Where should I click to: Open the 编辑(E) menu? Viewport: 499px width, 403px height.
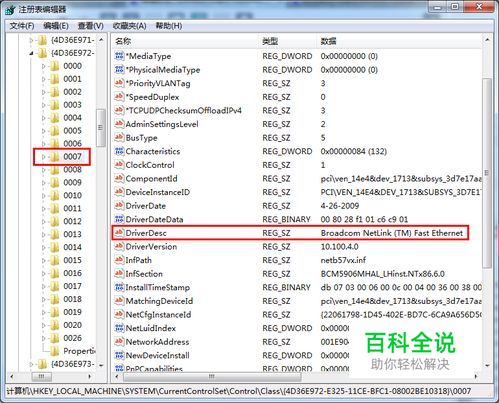click(56, 26)
